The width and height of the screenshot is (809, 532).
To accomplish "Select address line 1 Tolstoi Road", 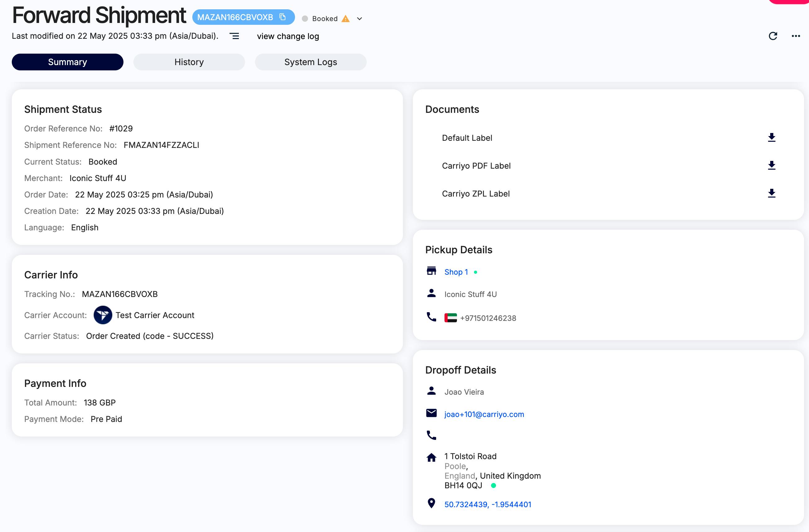I will pyautogui.click(x=471, y=456).
